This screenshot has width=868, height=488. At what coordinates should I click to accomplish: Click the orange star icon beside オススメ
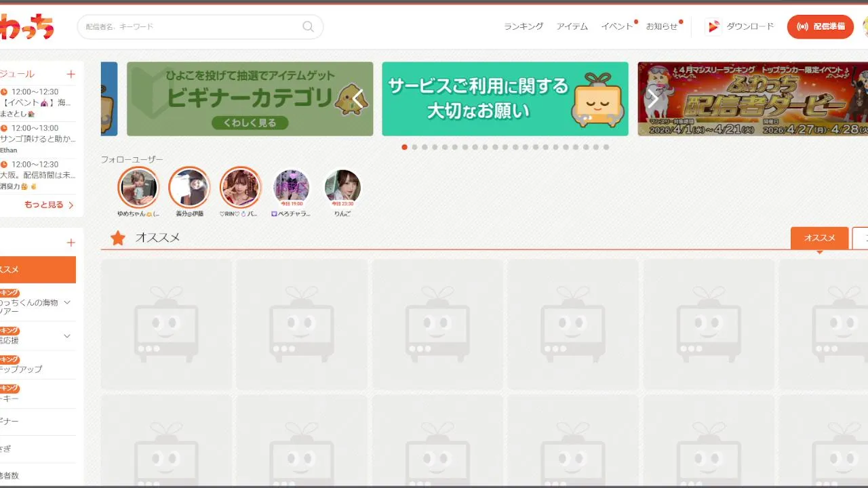118,238
